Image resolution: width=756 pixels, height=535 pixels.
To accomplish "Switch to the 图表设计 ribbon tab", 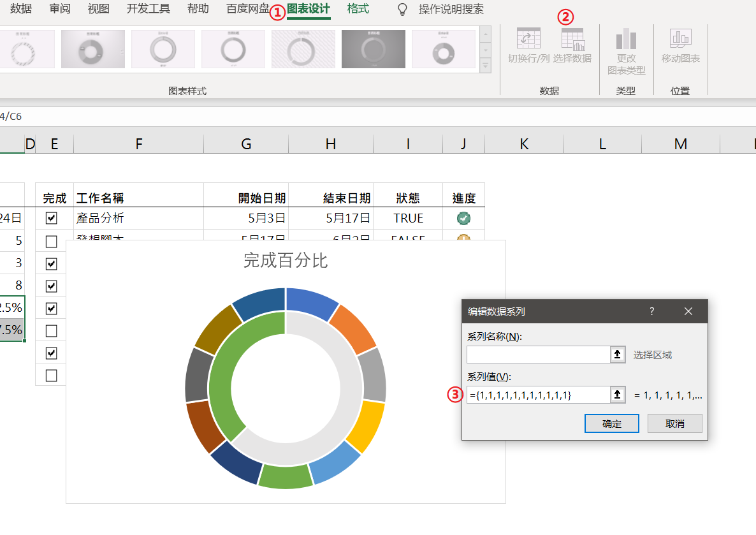I will (309, 9).
